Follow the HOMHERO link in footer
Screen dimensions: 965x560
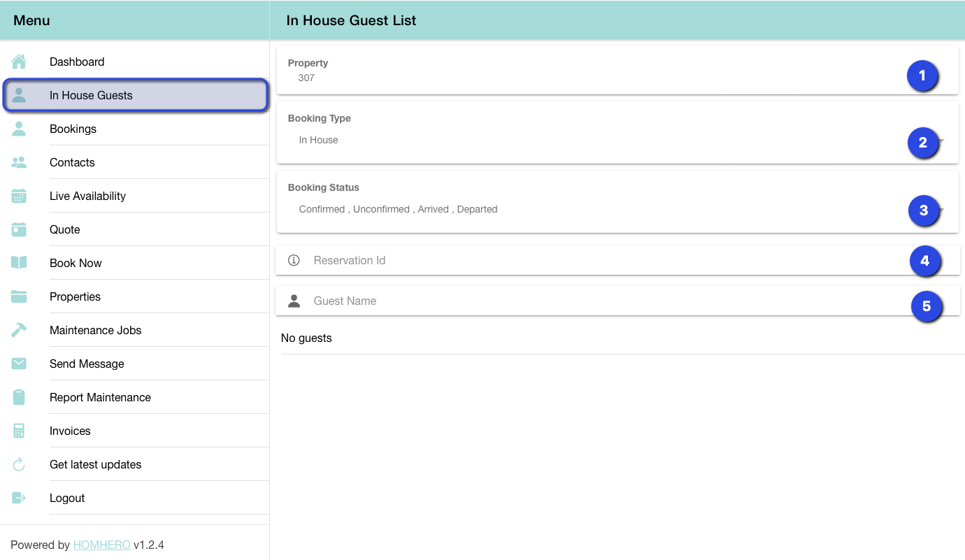coord(101,545)
